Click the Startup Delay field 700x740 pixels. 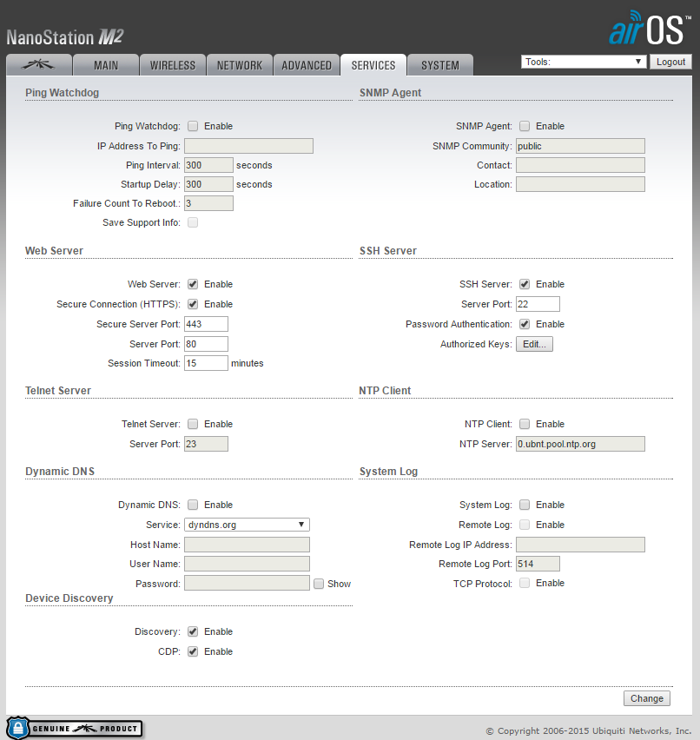pos(208,184)
